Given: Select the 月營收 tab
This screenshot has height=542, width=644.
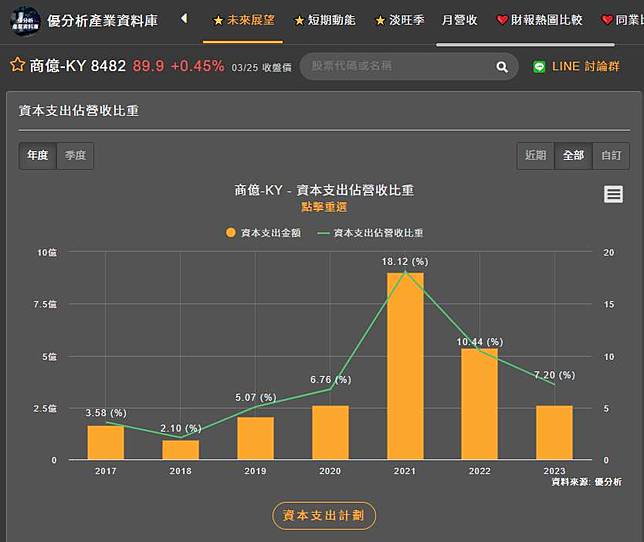Looking at the screenshot, I should coord(459,20).
